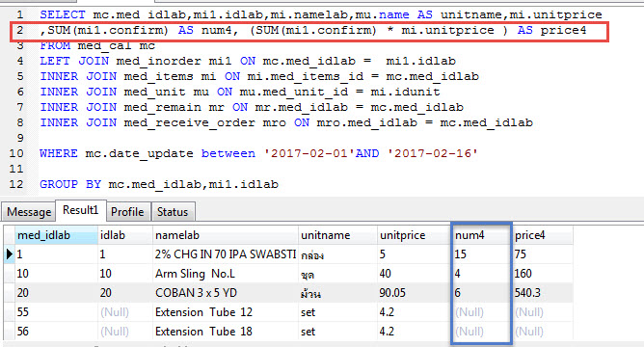Click line number 8 in the editor gutter
Screen dimensions: 644x347
(19, 122)
